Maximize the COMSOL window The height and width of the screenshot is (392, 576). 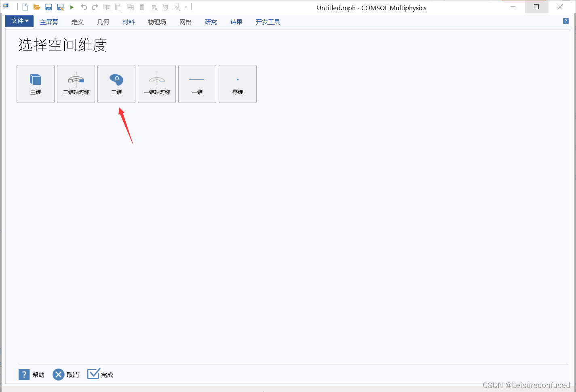pos(536,7)
